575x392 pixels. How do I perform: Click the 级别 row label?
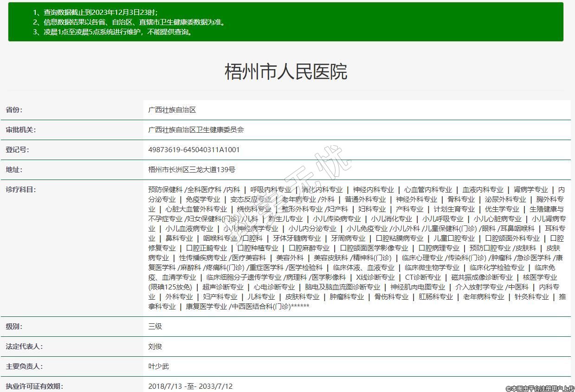[14, 327]
